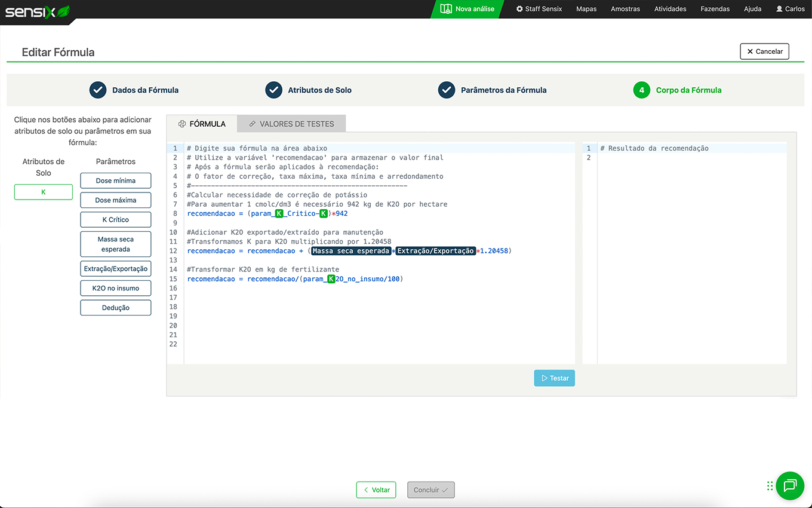Open the chat support bubble icon

coord(789,485)
